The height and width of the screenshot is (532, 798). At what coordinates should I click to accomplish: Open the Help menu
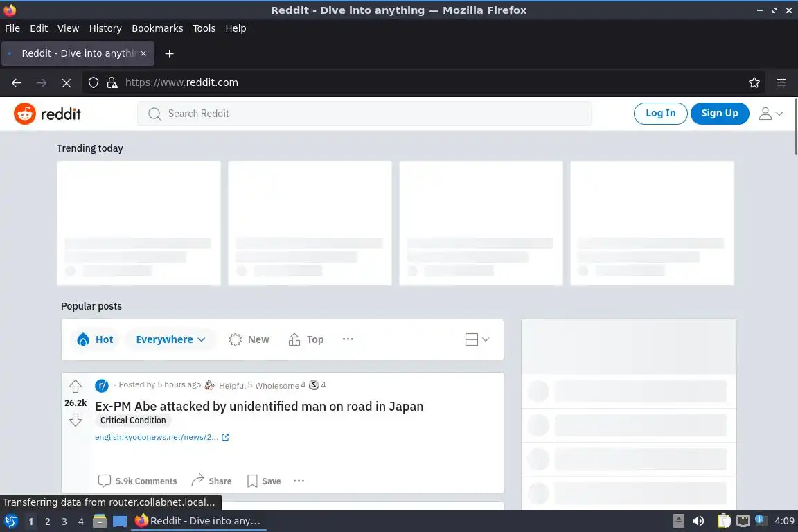pos(236,28)
